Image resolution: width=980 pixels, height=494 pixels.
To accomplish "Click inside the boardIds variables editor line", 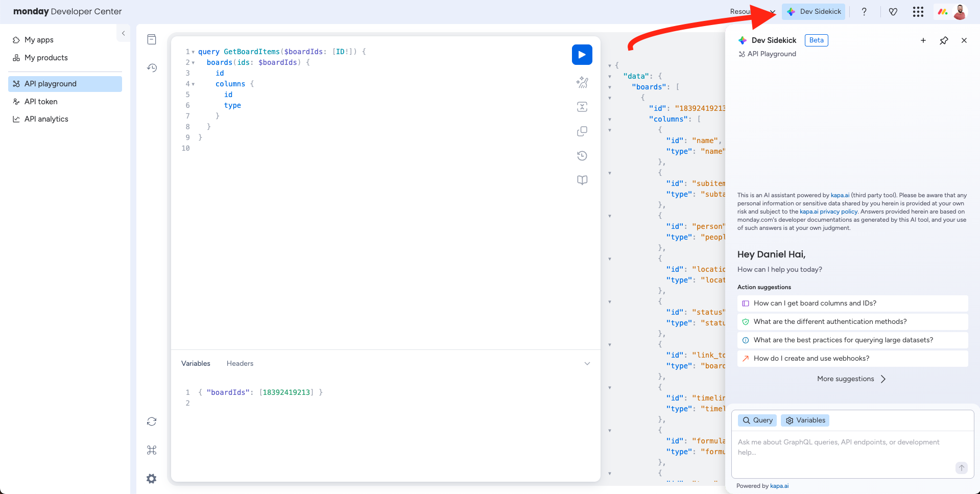I will [x=260, y=392].
